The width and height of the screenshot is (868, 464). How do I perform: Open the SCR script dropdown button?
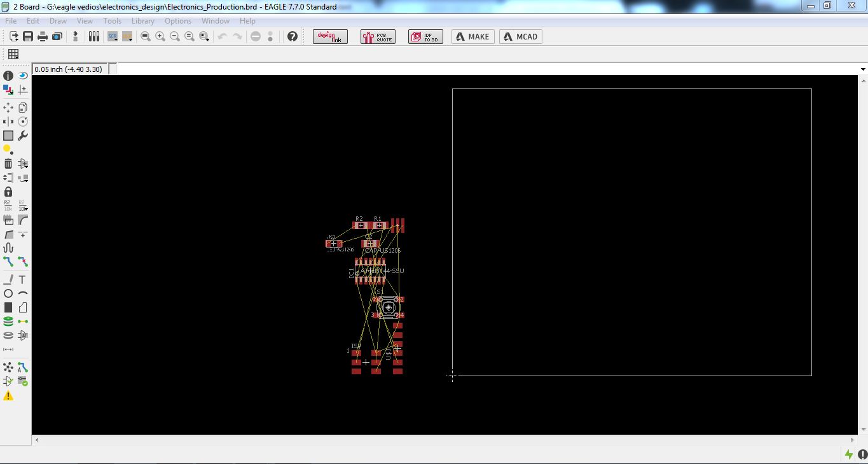pos(113,36)
